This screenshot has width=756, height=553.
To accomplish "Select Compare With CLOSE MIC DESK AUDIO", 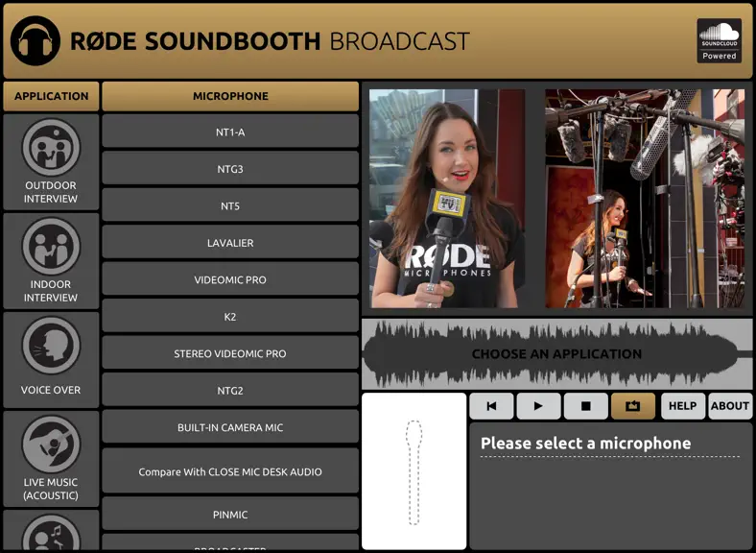I will pyautogui.click(x=230, y=471).
